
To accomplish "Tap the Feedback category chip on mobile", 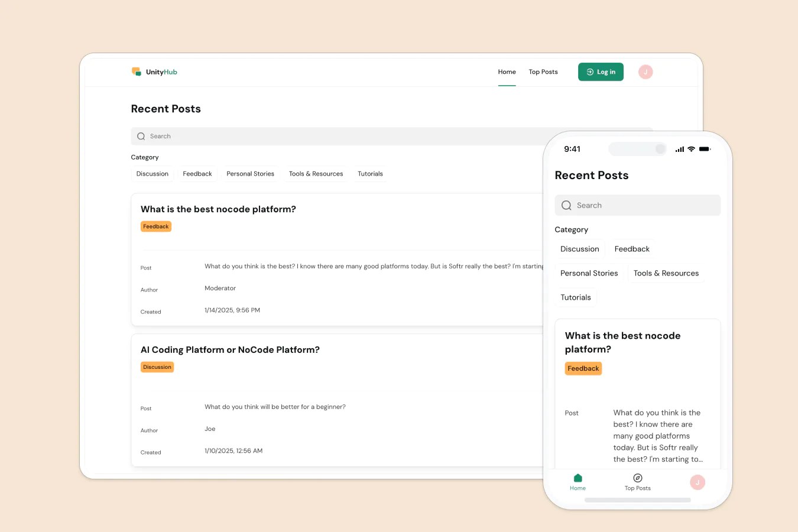I will pyautogui.click(x=632, y=249).
